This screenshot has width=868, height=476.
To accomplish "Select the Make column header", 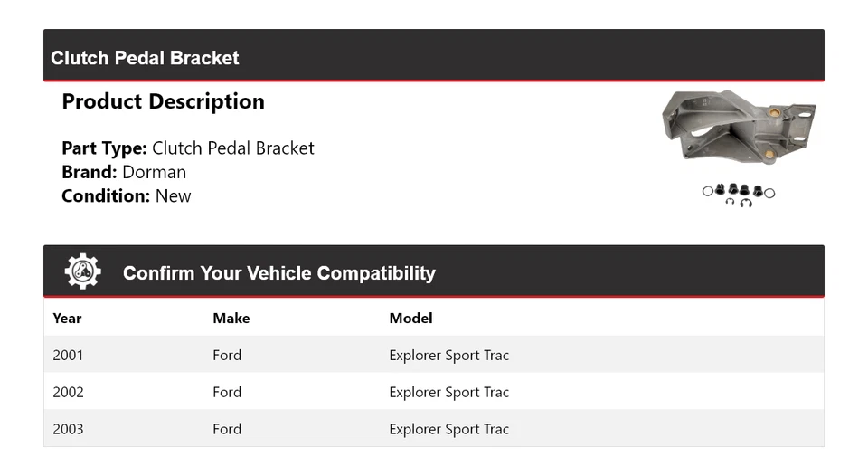I will 231,318.
